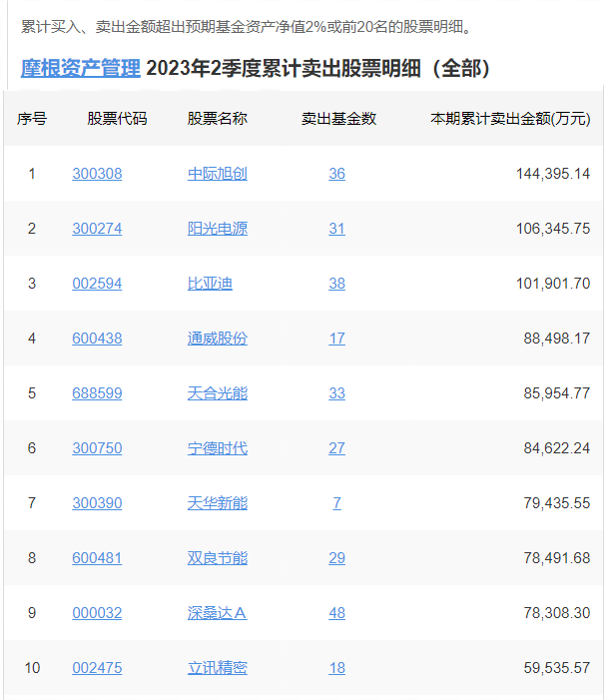Image resolution: width=612 pixels, height=700 pixels.
Task: Click stock code 300390
Action: (x=97, y=503)
